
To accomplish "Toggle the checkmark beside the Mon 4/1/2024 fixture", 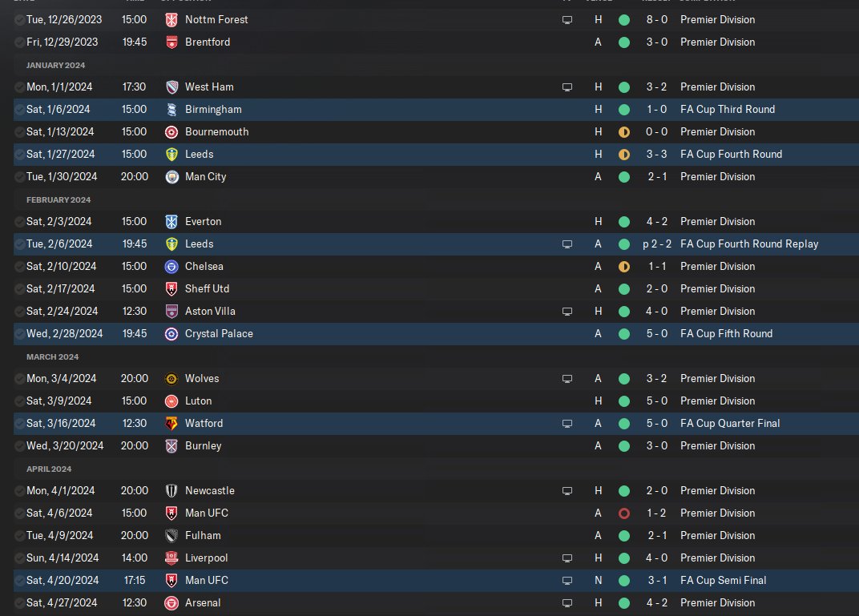I will (19, 490).
